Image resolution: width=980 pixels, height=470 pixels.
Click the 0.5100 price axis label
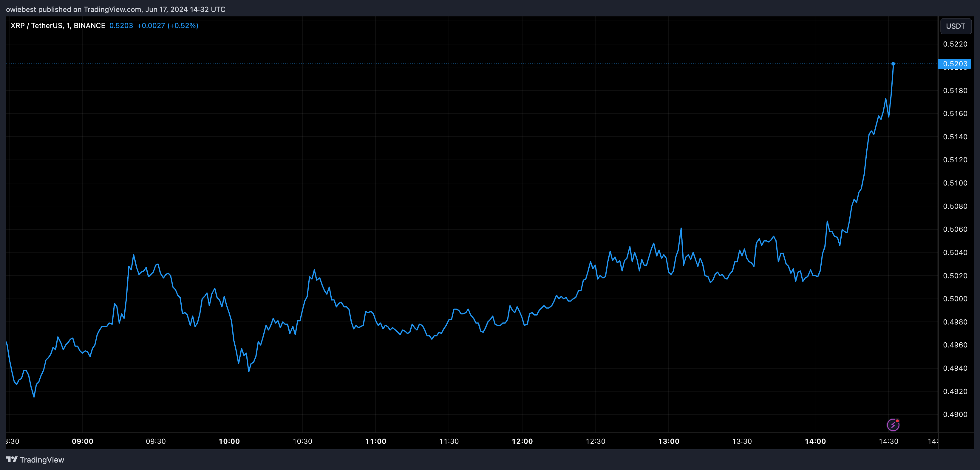(x=955, y=183)
